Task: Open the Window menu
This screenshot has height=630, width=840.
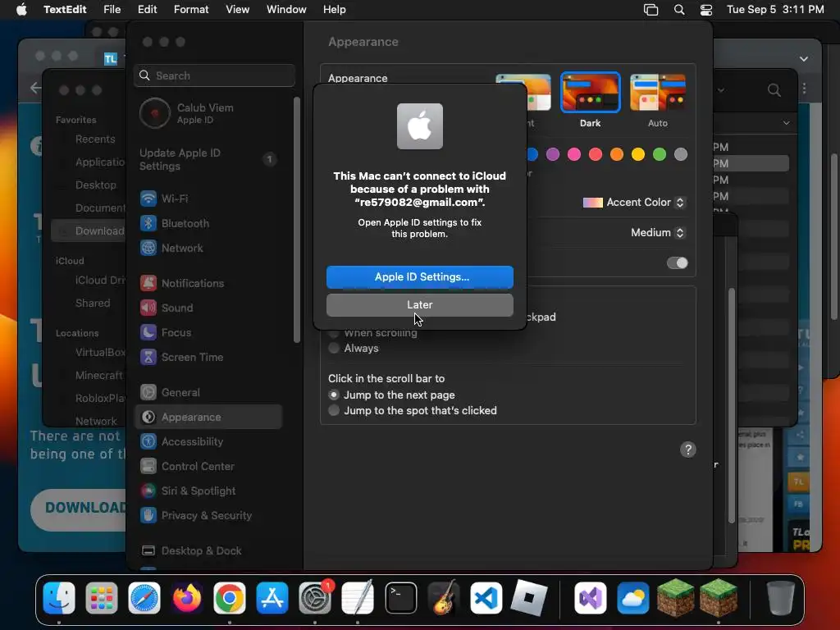Action: coord(286,10)
